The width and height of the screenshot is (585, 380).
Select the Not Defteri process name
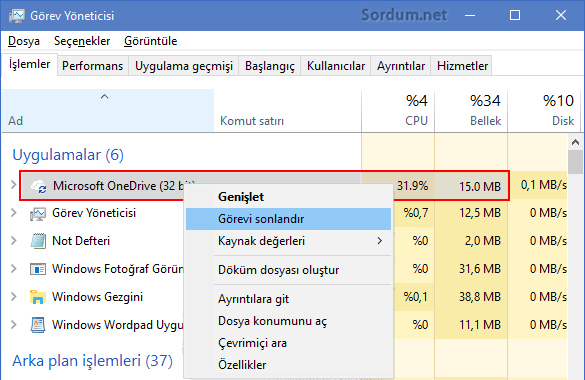(x=81, y=241)
